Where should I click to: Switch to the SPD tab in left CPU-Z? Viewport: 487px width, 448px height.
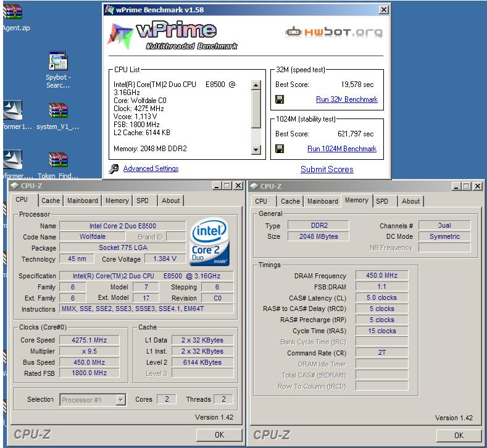coord(143,201)
